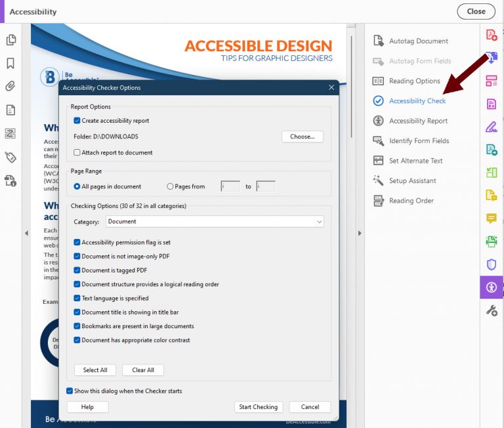Close the Accessibility toolbar
Image resolution: width=504 pixels, height=428 pixels.
point(476,12)
